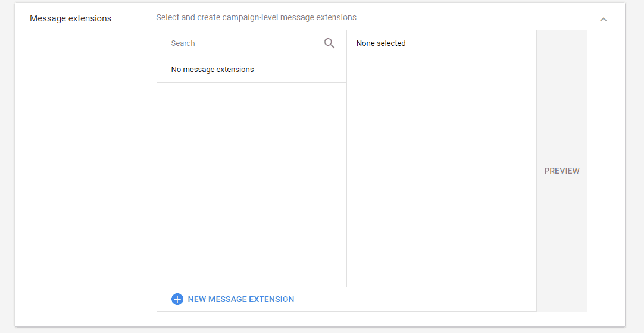Collapse the Message extensions section chevron
This screenshot has width=644, height=333.
[603, 19]
